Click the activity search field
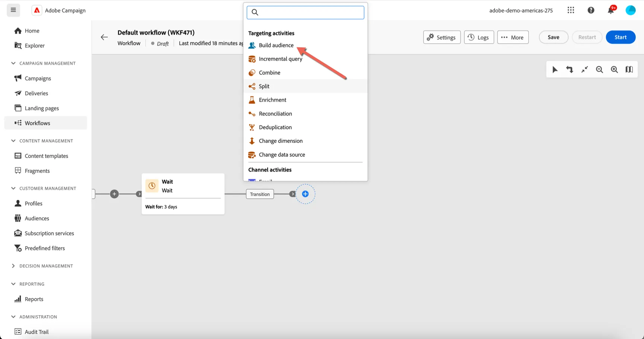Viewport: 644px width, 339px height. pyautogui.click(x=305, y=12)
